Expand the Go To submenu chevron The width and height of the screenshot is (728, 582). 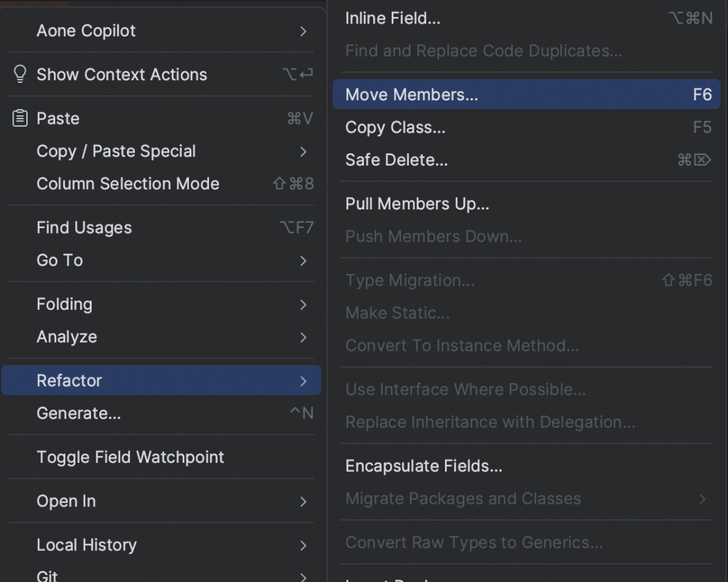[x=303, y=261]
